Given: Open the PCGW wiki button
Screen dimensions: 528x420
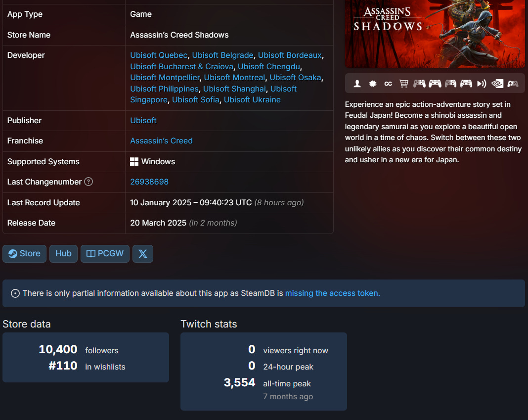Looking at the screenshot, I should 105,253.
